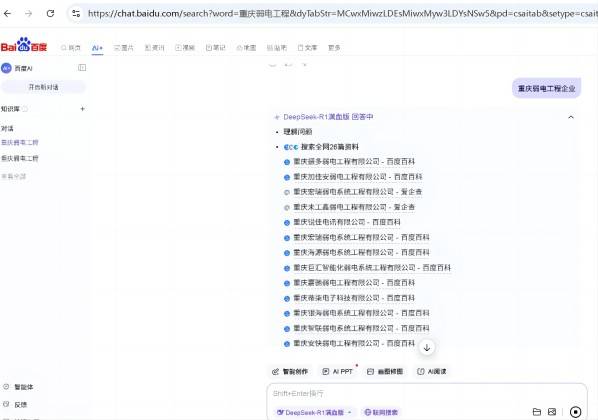Image resolution: width=598 pixels, height=420 pixels.
Task: Open the 视频 tab
Action: tap(185, 48)
